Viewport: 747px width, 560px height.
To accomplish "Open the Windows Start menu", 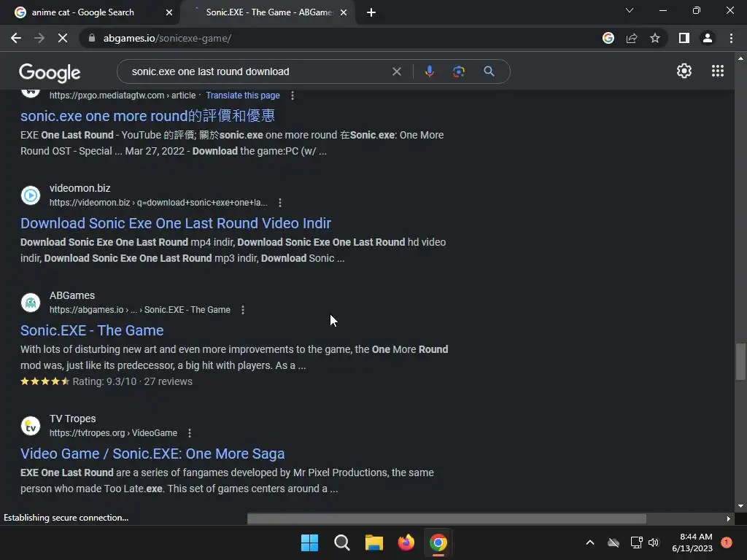I will [309, 542].
